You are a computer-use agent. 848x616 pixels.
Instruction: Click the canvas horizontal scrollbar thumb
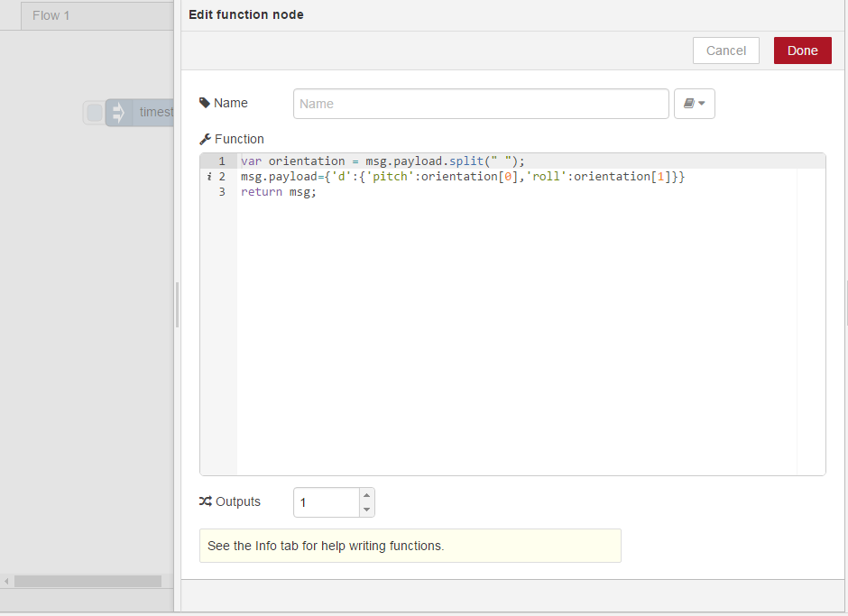point(88,582)
